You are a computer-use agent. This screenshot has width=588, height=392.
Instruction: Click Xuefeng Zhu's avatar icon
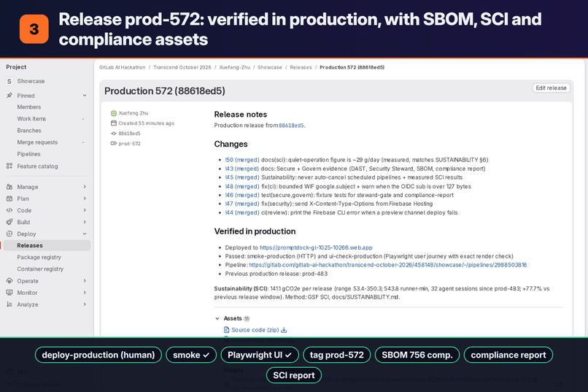click(x=114, y=113)
